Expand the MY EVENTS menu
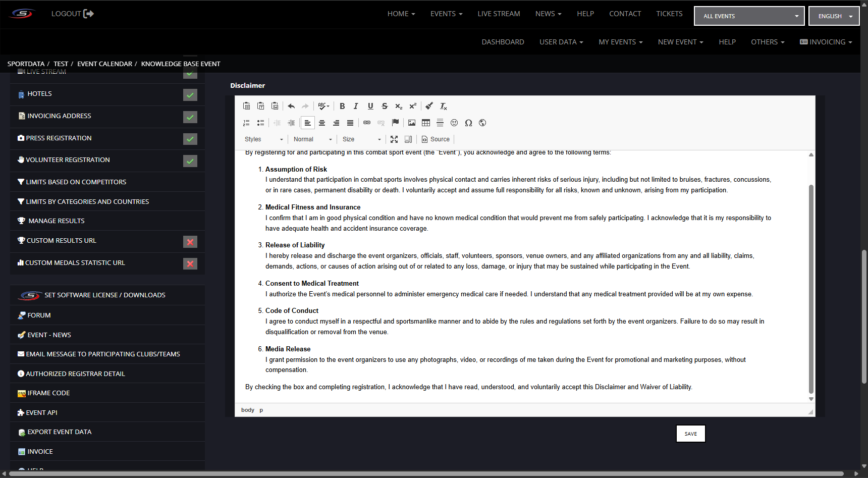The width and height of the screenshot is (868, 478). (x=621, y=42)
